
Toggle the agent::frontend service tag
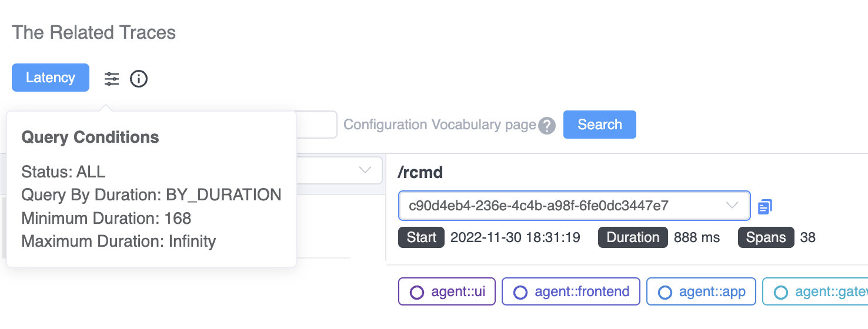click(570, 292)
